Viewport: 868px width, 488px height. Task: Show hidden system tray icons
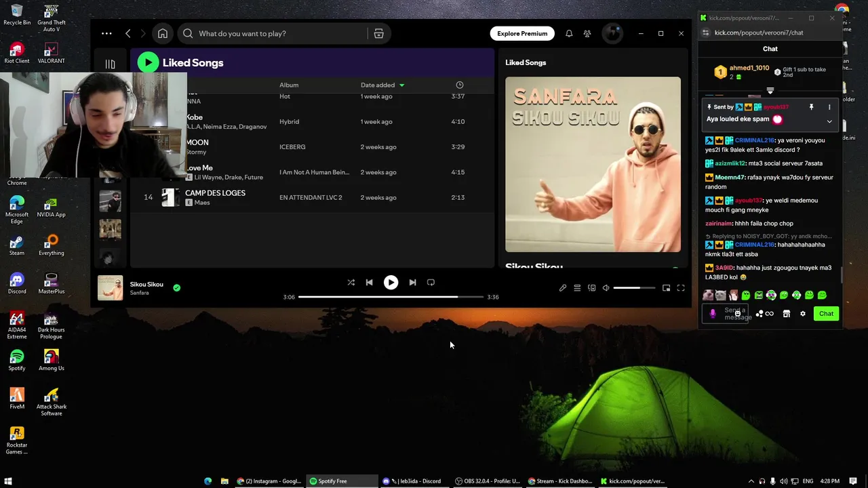751,481
